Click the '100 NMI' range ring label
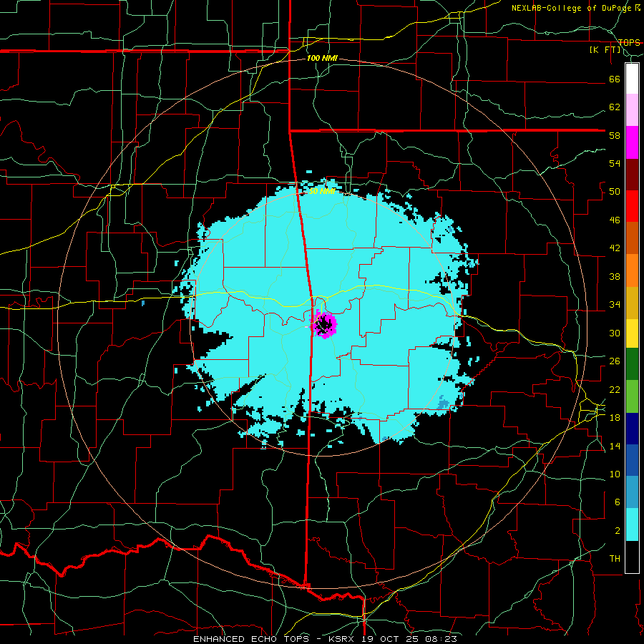The width and height of the screenshot is (644, 644). click(x=322, y=59)
